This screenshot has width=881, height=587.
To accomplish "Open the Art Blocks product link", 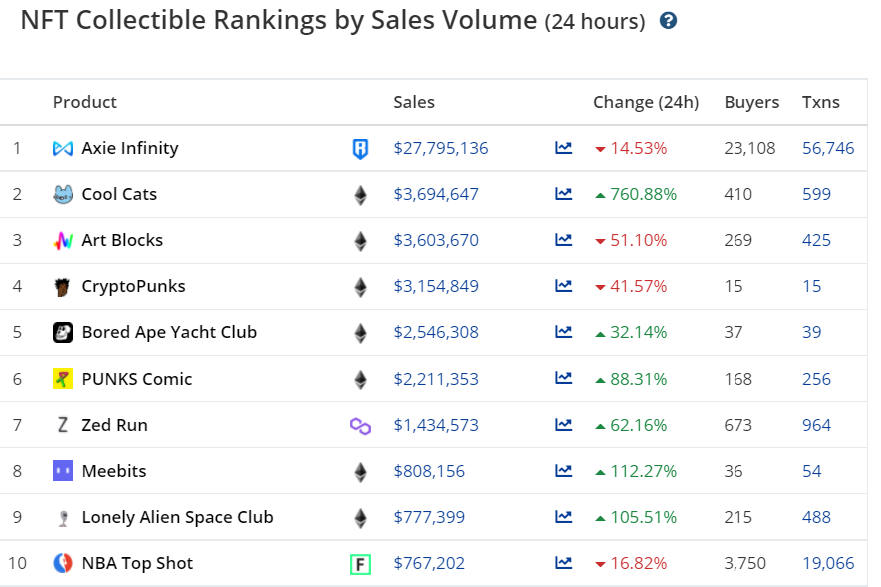I will pyautogui.click(x=122, y=240).
